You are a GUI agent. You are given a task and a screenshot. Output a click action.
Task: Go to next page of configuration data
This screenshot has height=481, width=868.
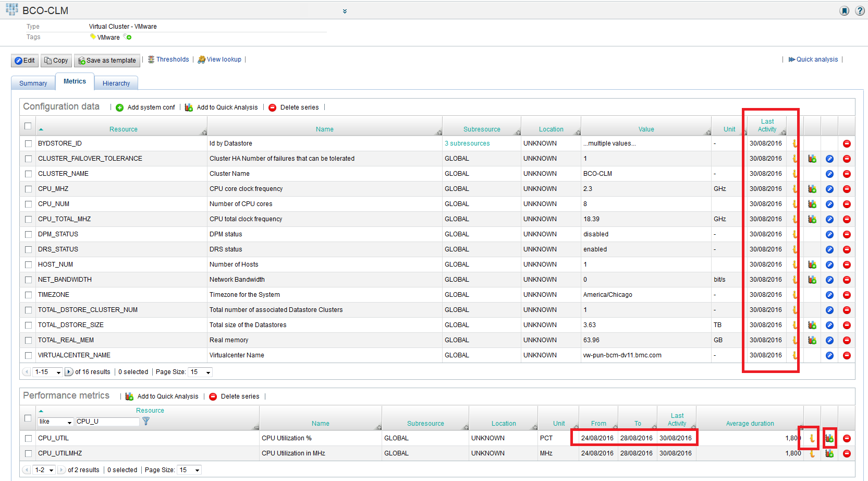tap(68, 372)
